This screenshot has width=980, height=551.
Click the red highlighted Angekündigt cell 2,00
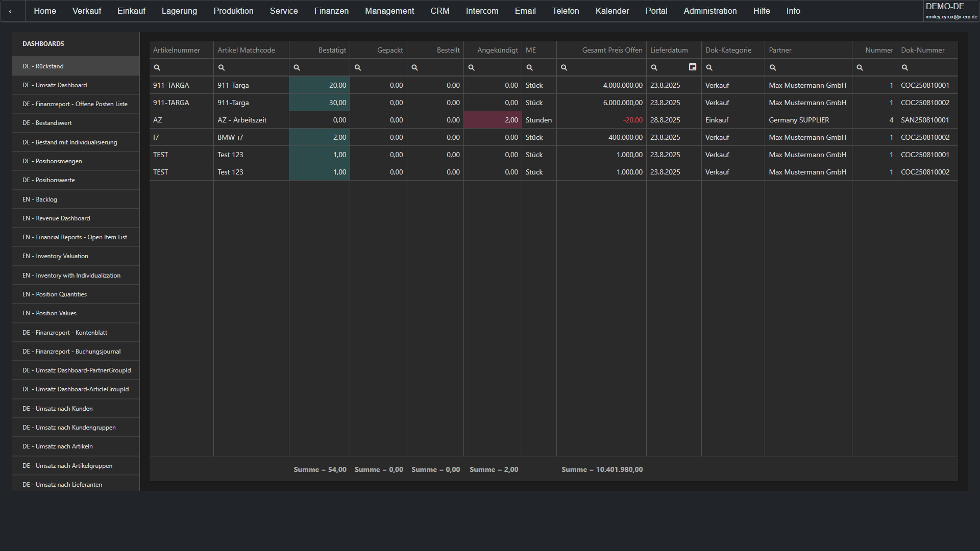point(493,120)
